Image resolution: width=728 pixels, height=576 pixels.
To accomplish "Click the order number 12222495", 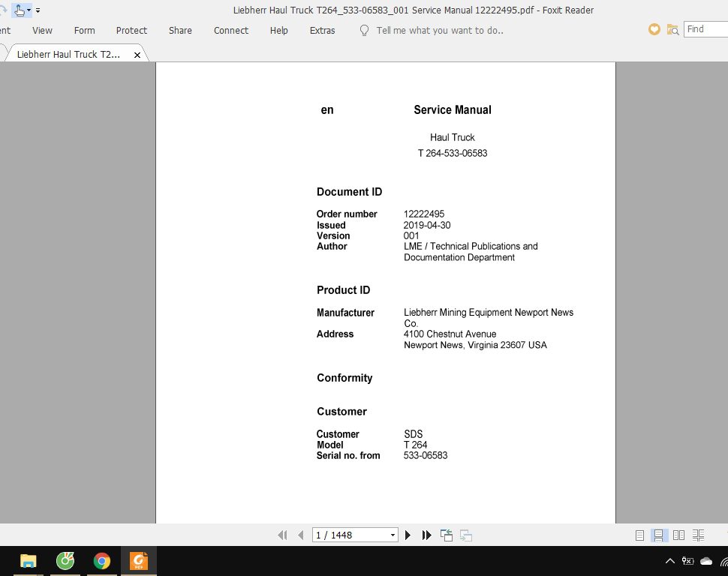I will [424, 214].
